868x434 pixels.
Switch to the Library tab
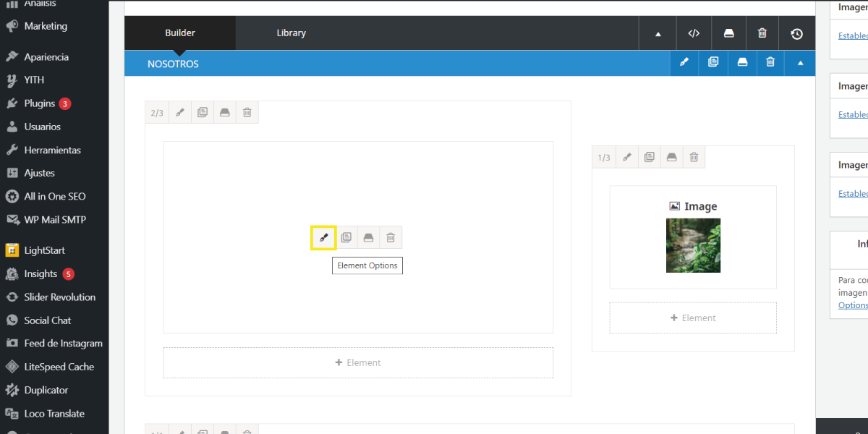[x=291, y=33]
